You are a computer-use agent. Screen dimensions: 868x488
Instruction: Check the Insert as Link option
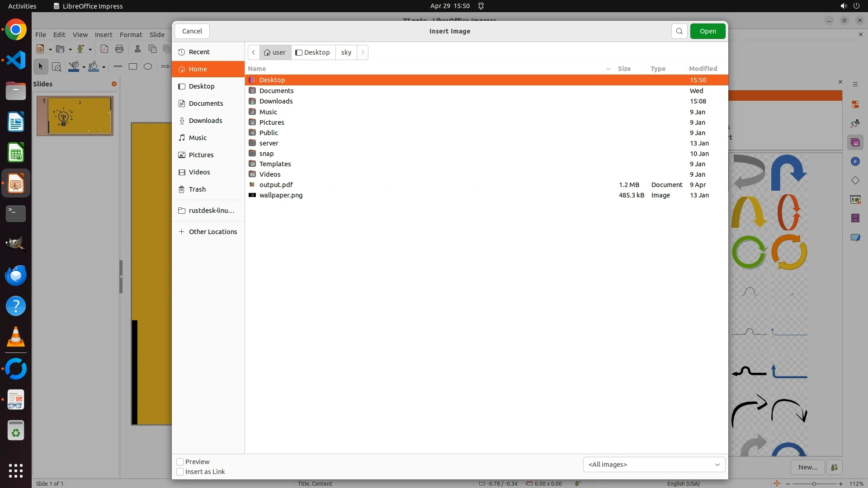[x=180, y=472]
